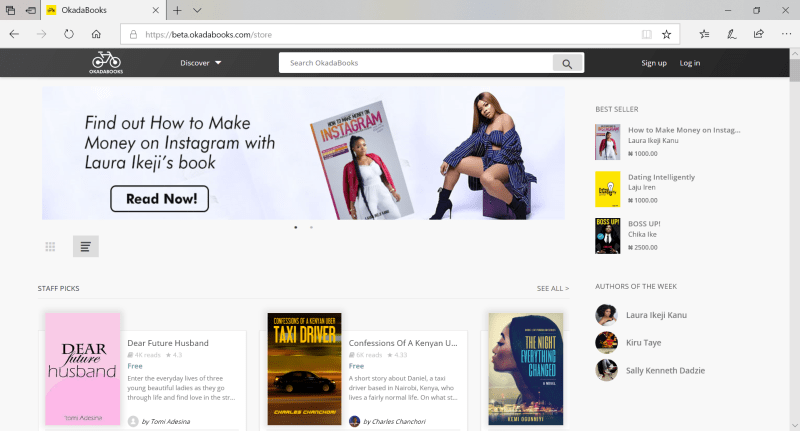The image size is (800, 431).
Task: Open author Laura Ikeji Kanu profile
Action: click(x=656, y=315)
